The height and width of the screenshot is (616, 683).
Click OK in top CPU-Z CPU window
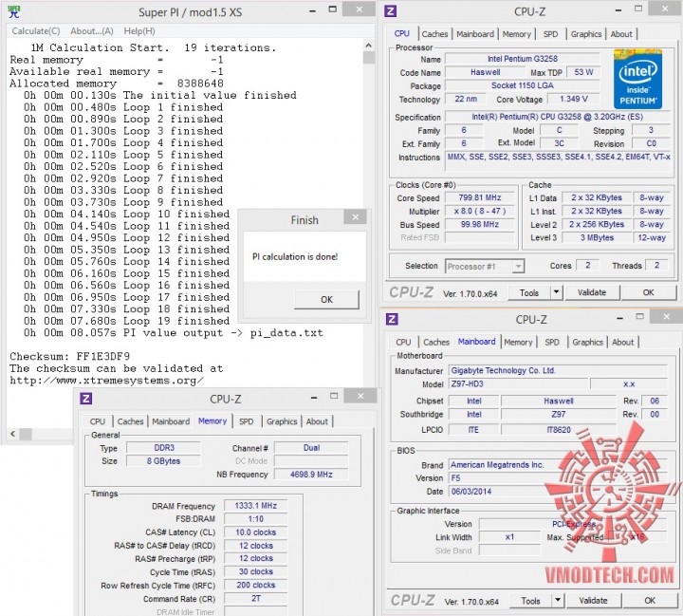(x=648, y=292)
